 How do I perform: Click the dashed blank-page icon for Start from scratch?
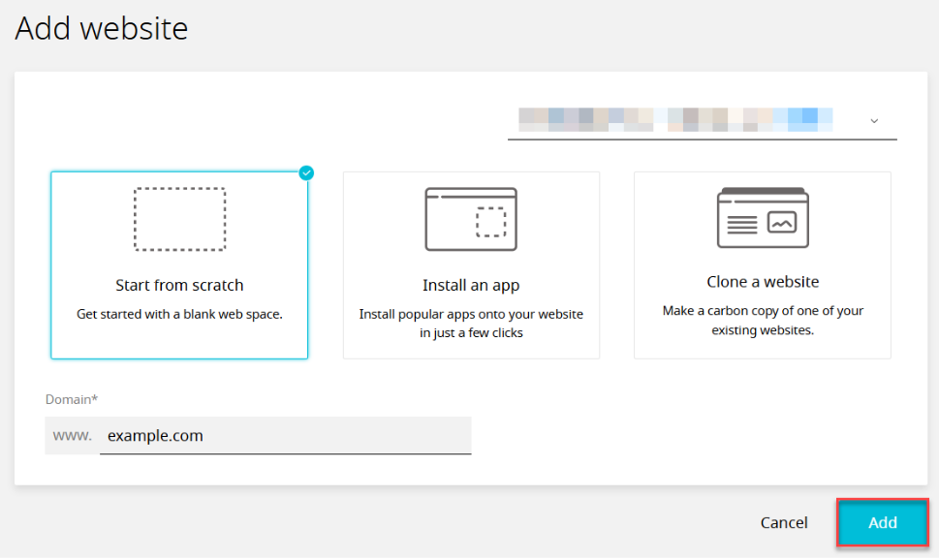coord(179,219)
